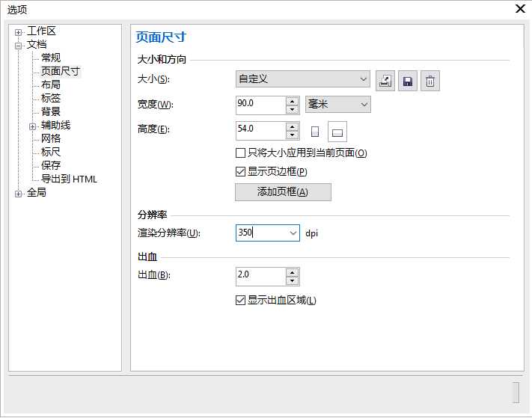Uncheck the show bleed area checkbox
Screen dimensions: 532x418
(x=241, y=301)
